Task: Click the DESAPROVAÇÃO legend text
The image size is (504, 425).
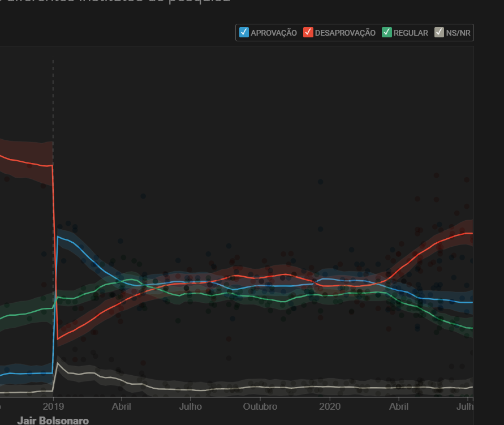Action: click(344, 33)
